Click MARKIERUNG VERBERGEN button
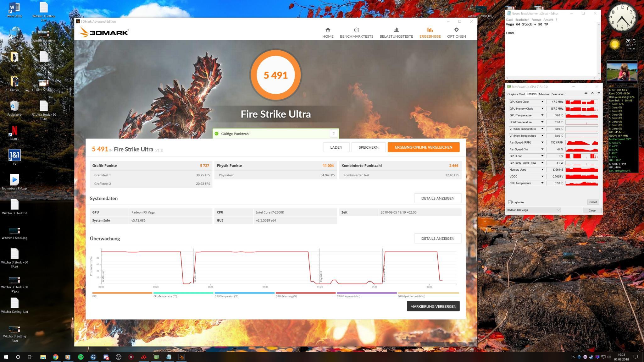 click(433, 306)
